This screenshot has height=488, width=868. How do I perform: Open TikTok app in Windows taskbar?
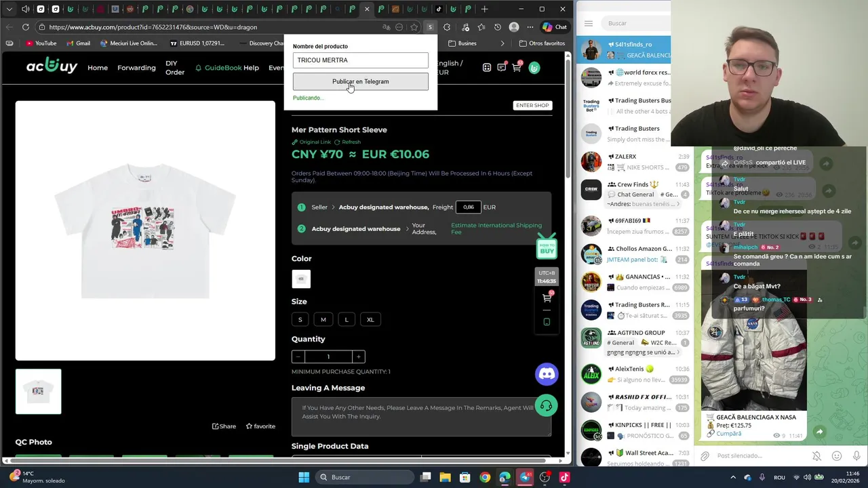[564, 477]
